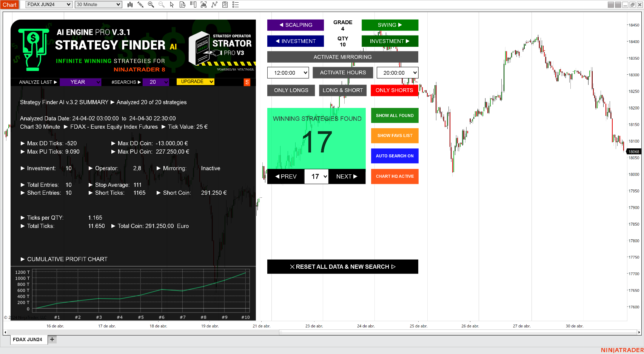Viewport: 644px width, 354px height.
Task: Click the 18068 current price marker
Action: coord(634,152)
